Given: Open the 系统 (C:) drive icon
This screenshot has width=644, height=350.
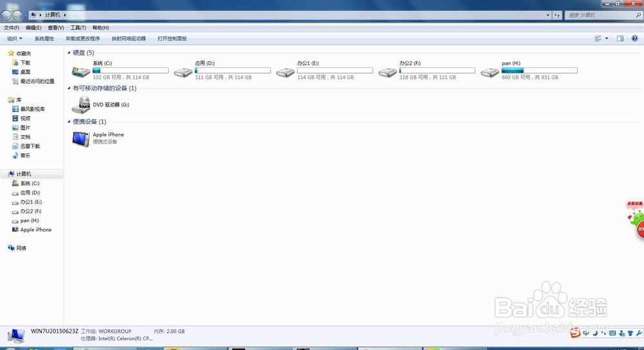Looking at the screenshot, I should 81,72.
